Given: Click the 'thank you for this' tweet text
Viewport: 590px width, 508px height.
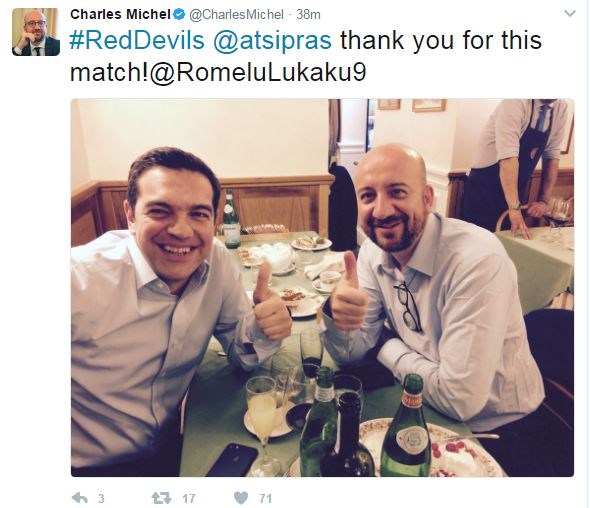Looking at the screenshot, I should (x=441, y=40).
